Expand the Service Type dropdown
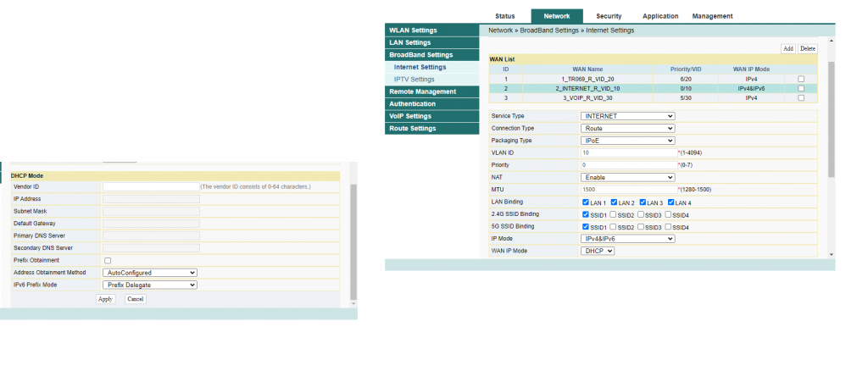Image resolution: width=868 pixels, height=382 pixels. tap(627, 116)
